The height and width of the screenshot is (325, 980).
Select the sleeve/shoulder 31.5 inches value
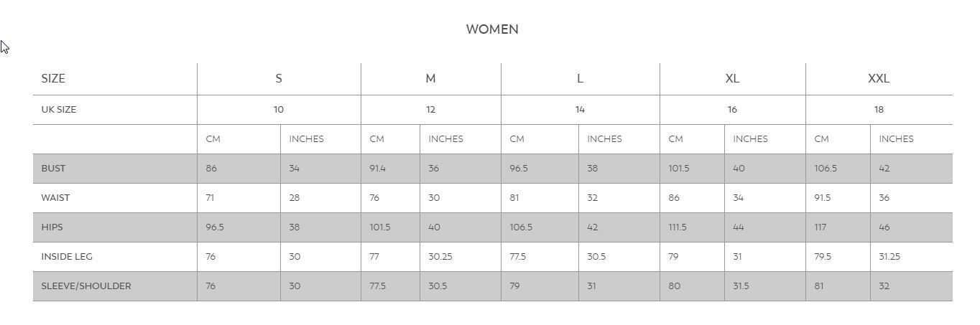tap(741, 286)
